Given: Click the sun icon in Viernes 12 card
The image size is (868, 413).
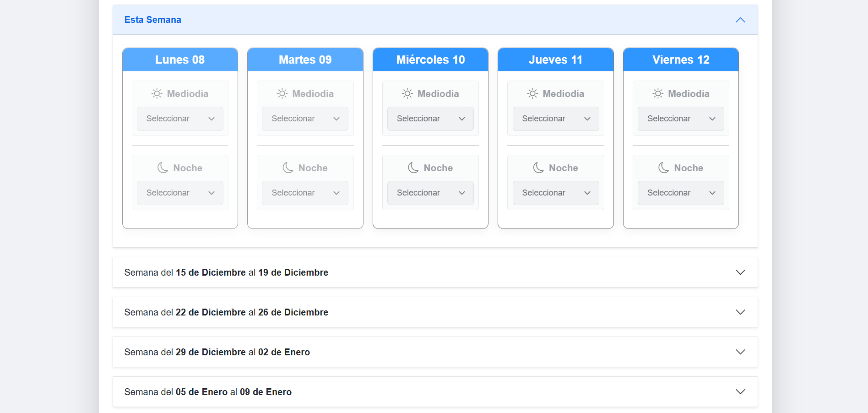Looking at the screenshot, I should point(657,94).
